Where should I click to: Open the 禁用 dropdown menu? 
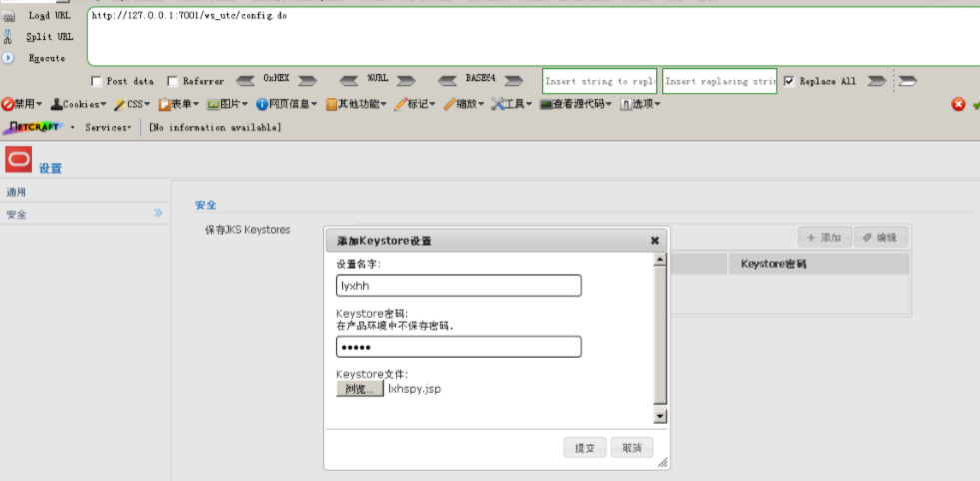click(x=23, y=104)
